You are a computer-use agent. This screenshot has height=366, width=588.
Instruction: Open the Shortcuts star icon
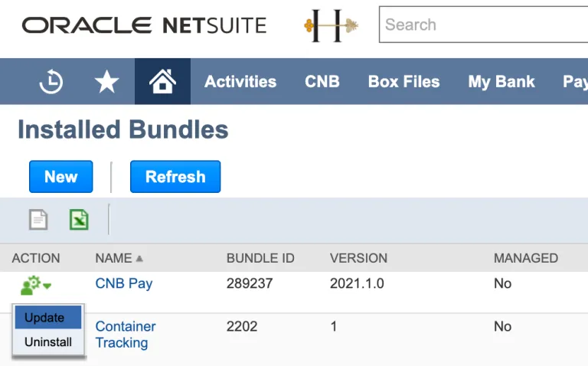(106, 81)
